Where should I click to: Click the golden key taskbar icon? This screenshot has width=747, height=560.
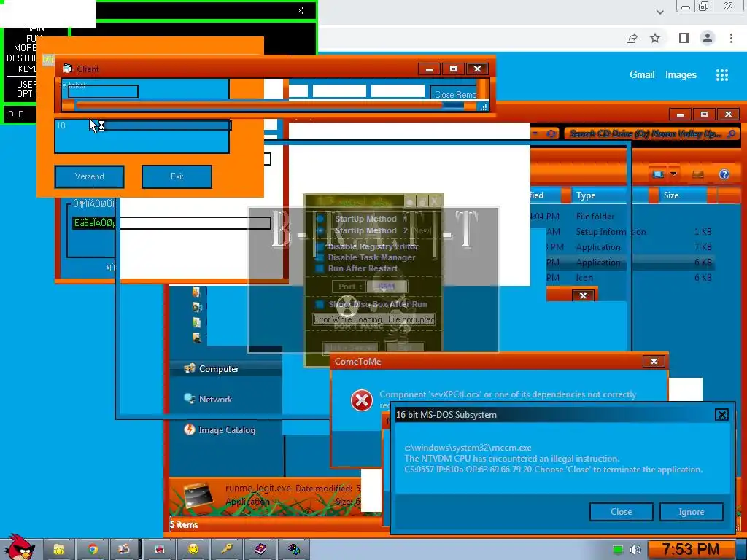point(227,550)
